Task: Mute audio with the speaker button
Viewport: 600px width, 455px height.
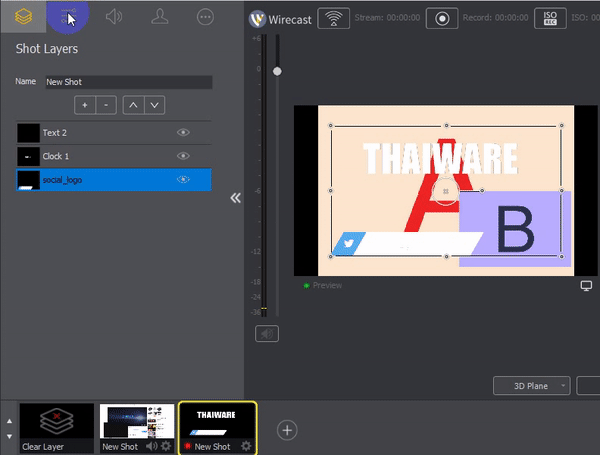Action: point(267,334)
